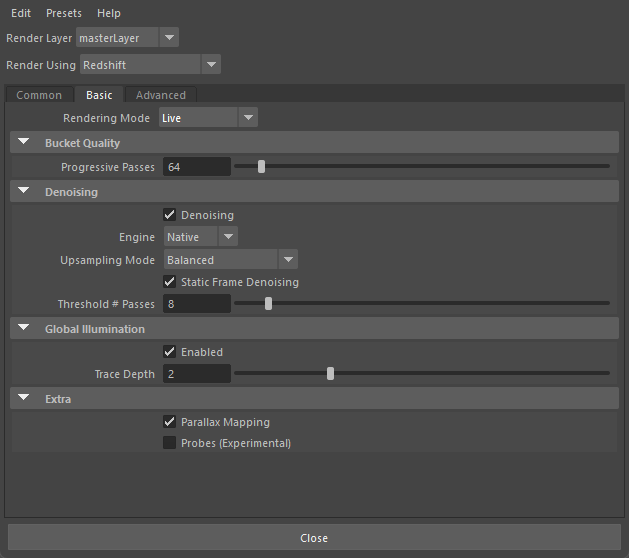Image resolution: width=629 pixels, height=558 pixels.
Task: Toggle Static Frame Denoising checkbox
Action: coord(170,282)
